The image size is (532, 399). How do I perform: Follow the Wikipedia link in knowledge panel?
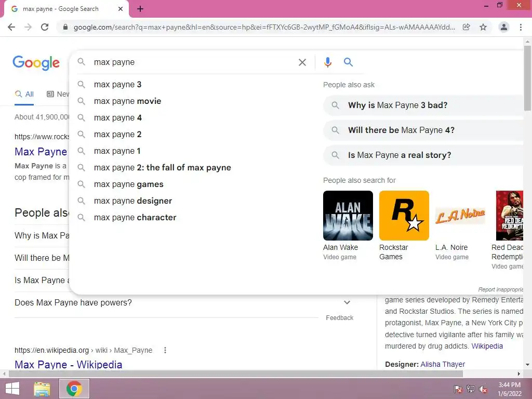point(487,346)
